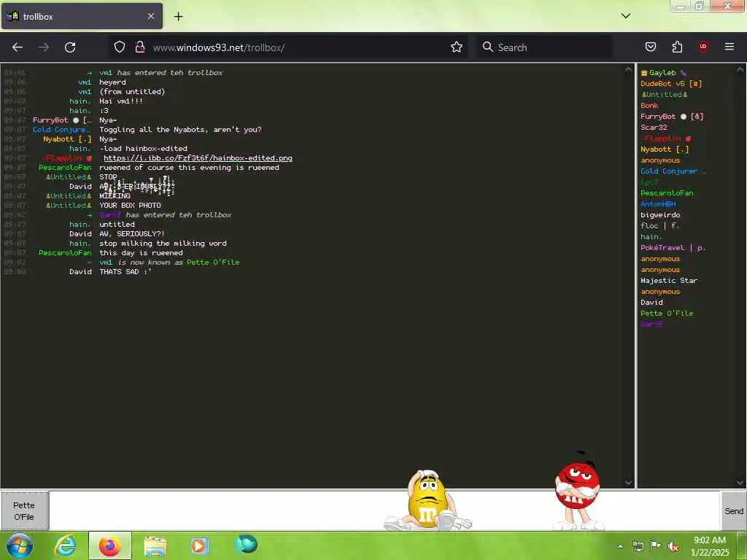Click 'stop milking the milking word' message
The width and height of the screenshot is (747, 560).
coord(163,244)
